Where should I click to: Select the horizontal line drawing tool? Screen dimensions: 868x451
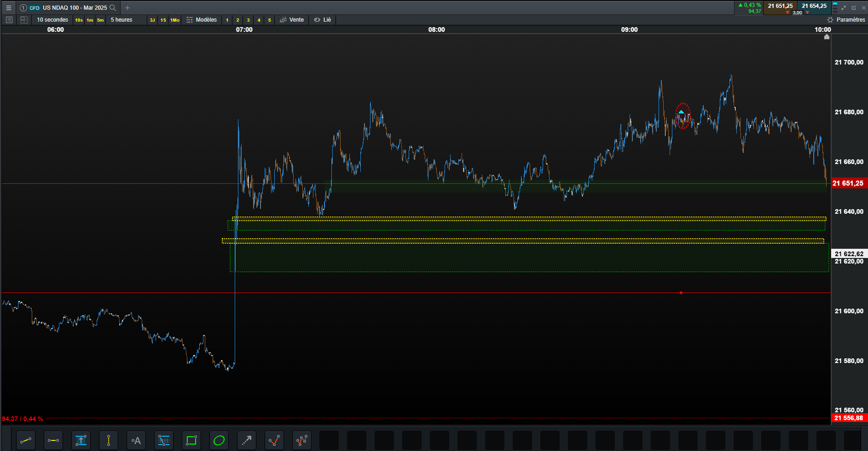coord(53,441)
